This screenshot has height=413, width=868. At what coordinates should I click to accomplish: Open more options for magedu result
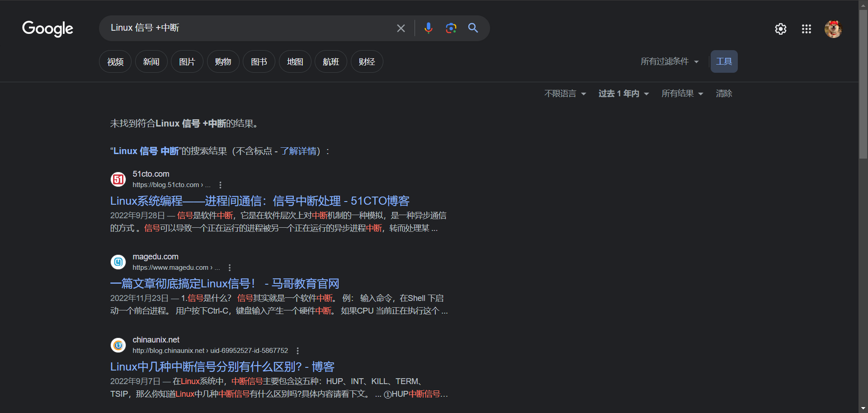point(230,268)
